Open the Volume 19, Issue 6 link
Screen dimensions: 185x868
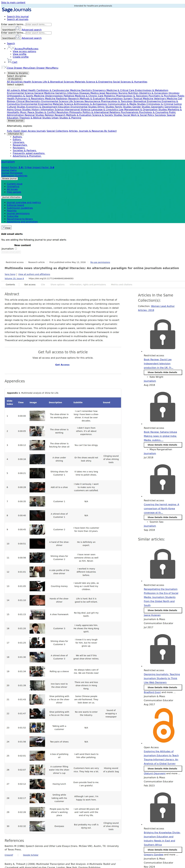(x=14, y=278)
